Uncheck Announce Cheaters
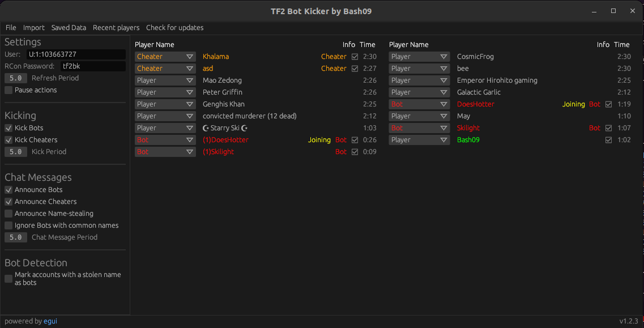This screenshot has width=644, height=328. click(8, 202)
